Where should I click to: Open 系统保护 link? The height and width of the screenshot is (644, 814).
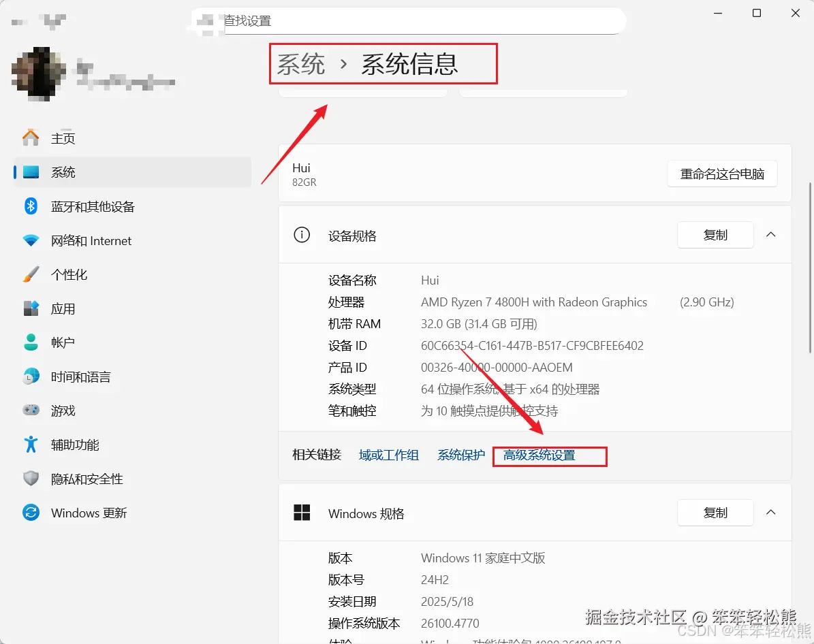(x=460, y=455)
